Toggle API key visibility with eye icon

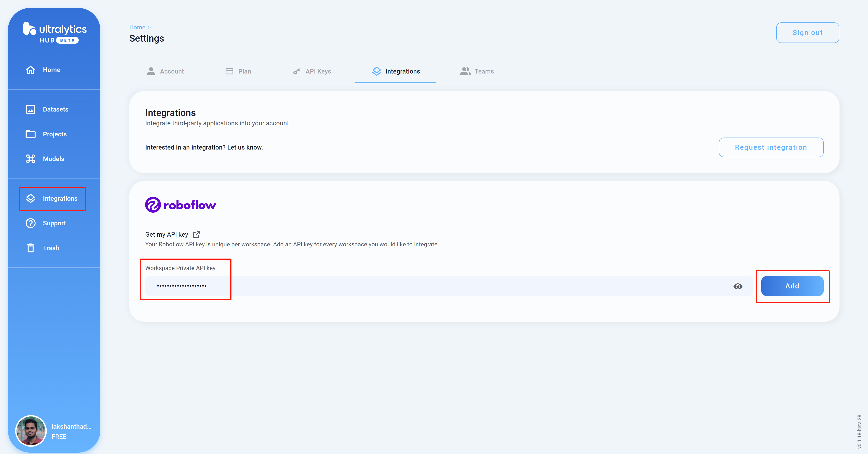click(x=738, y=286)
